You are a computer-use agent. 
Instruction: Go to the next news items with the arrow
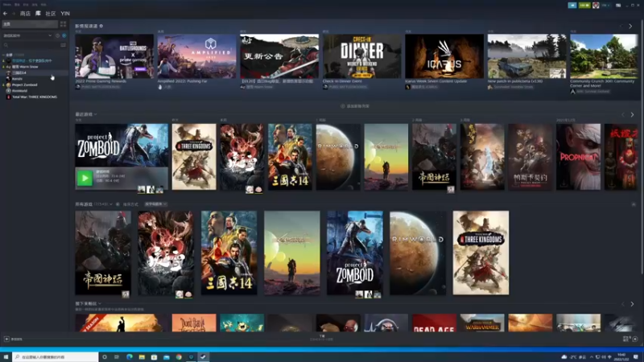click(x=630, y=27)
